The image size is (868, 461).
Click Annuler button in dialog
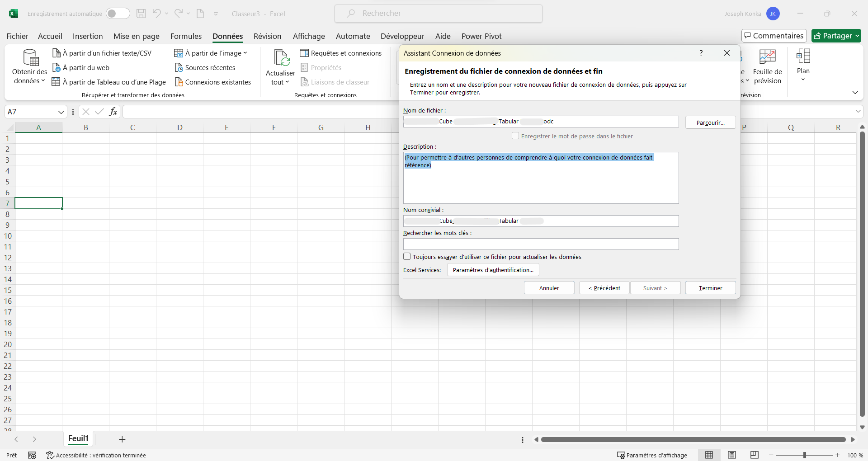[x=549, y=288]
